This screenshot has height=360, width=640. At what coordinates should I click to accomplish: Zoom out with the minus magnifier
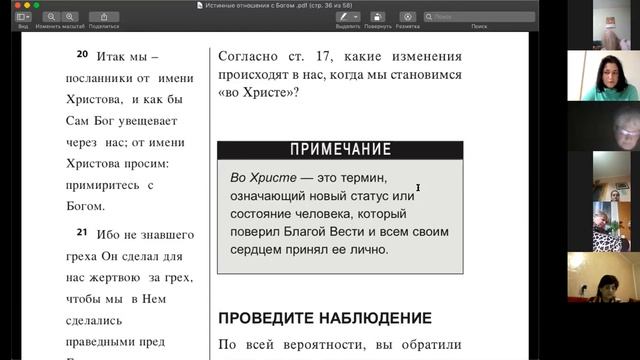coord(51,17)
